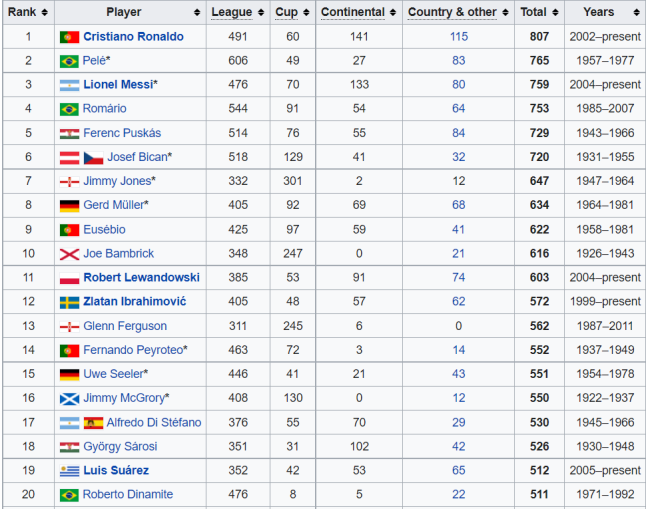This screenshot has height=509, width=650.
Task: Click the League column header text
Action: [x=232, y=12]
